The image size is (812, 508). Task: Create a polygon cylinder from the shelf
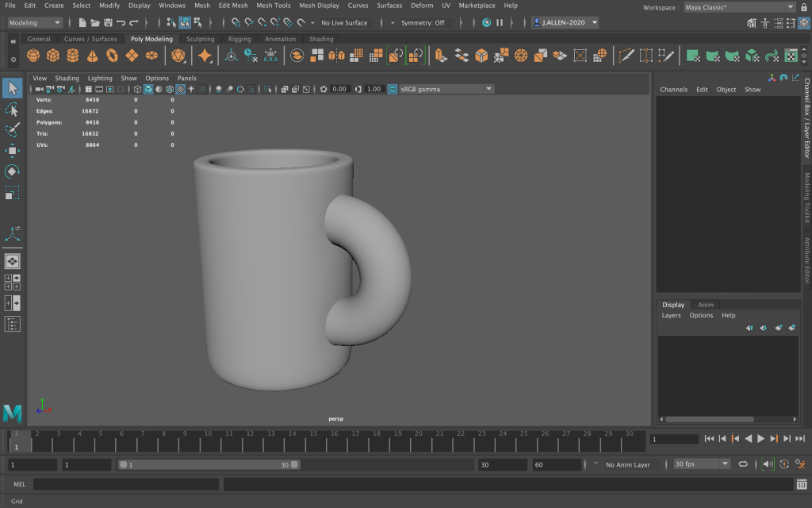[73, 56]
